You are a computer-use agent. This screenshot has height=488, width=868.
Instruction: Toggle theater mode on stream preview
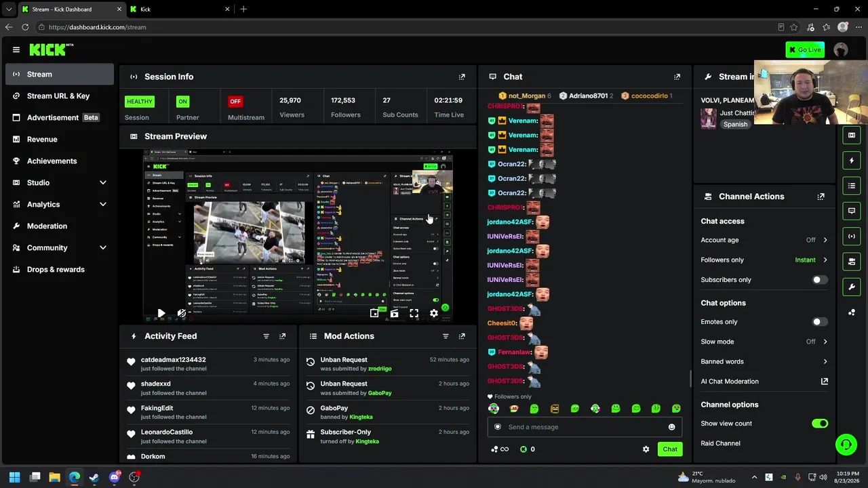(394, 313)
